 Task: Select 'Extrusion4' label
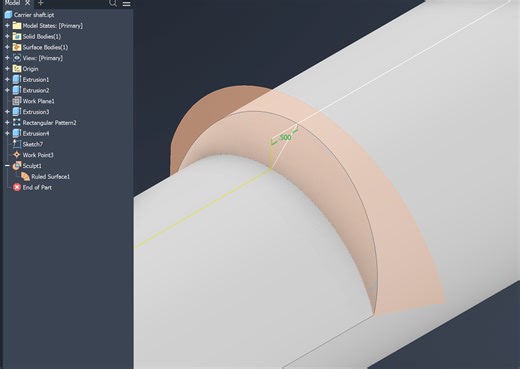[x=36, y=133]
